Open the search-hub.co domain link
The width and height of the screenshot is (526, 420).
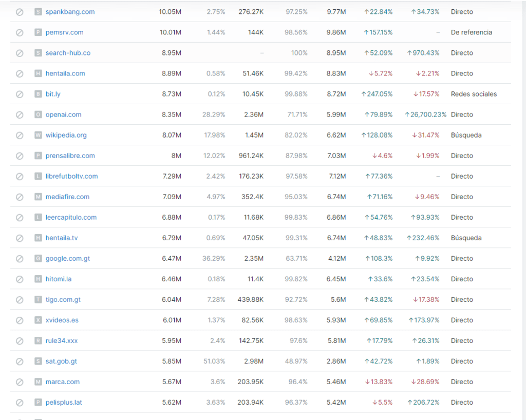click(x=68, y=53)
